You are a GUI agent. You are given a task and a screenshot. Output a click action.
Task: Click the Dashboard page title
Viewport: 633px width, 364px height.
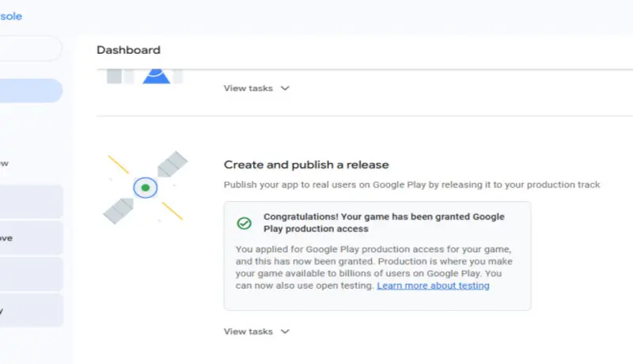(x=128, y=50)
